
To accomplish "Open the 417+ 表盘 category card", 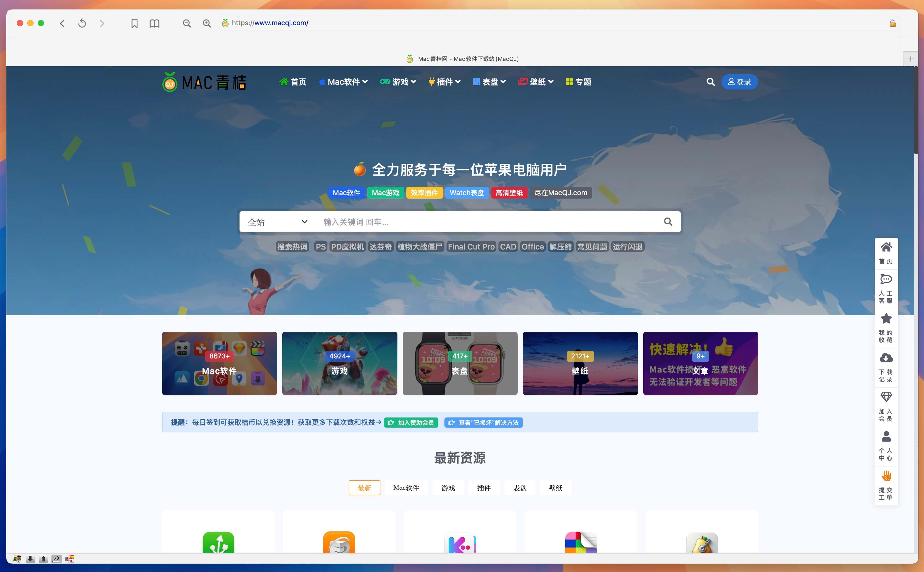I will point(460,363).
